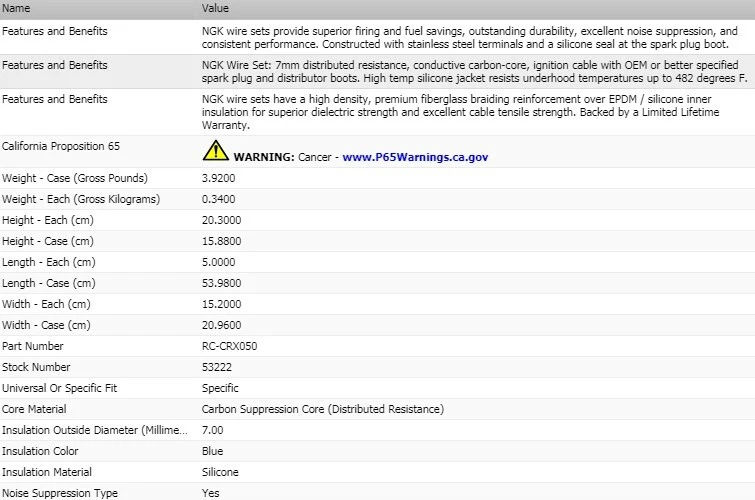Screen dimensions: 755x500
Task: Click the Width - Each (cm) label
Action: (46, 304)
